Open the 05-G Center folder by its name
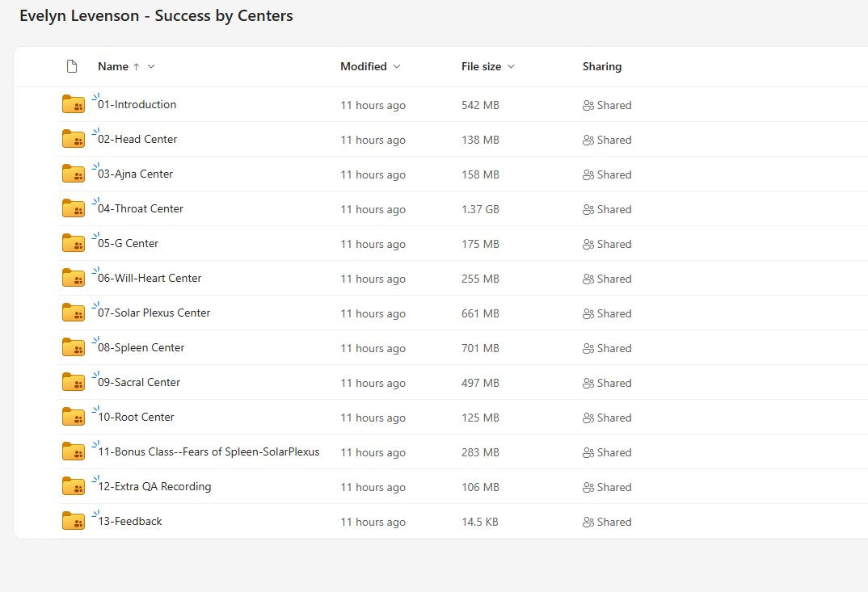This screenshot has width=868, height=592. click(x=129, y=243)
